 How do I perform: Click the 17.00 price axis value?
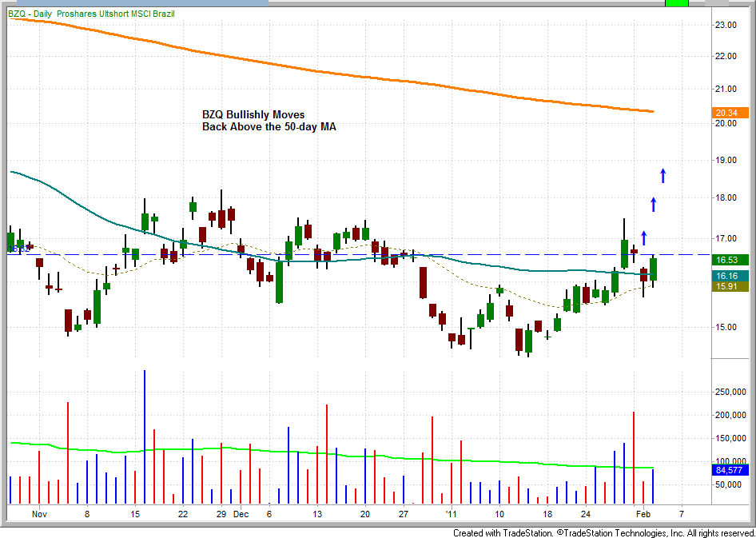click(727, 239)
